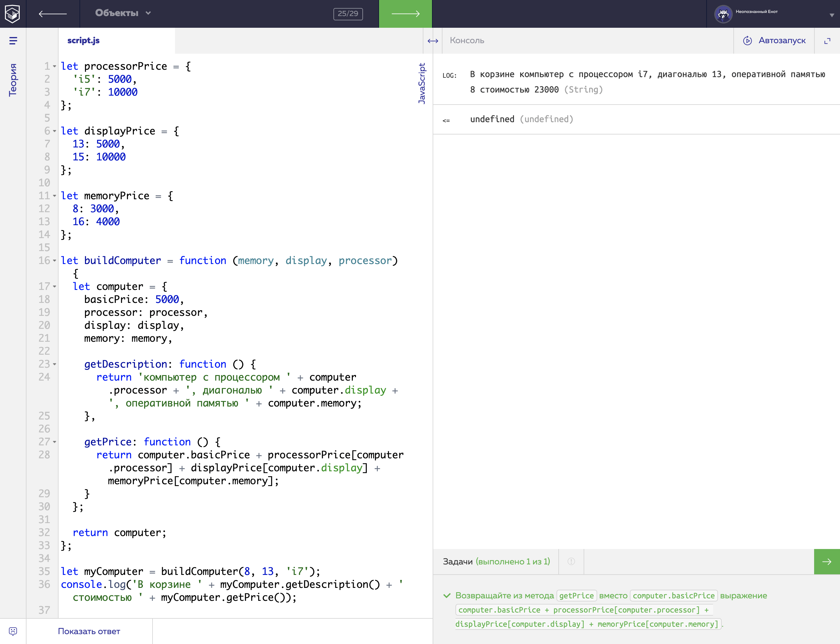Open the user profile dropdown arrow
840x644 pixels.
tap(832, 15)
